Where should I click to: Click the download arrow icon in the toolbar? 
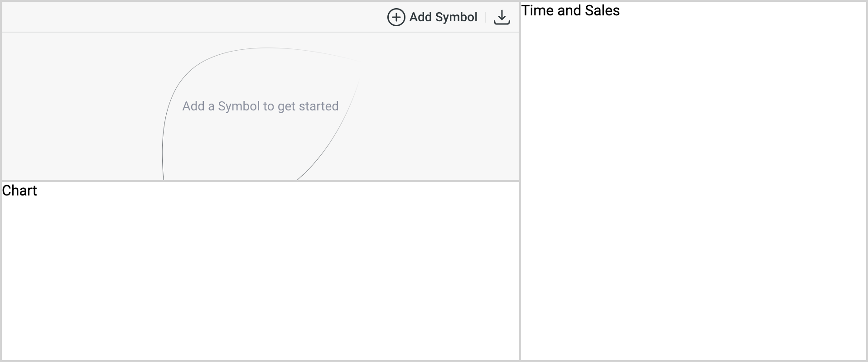(502, 17)
